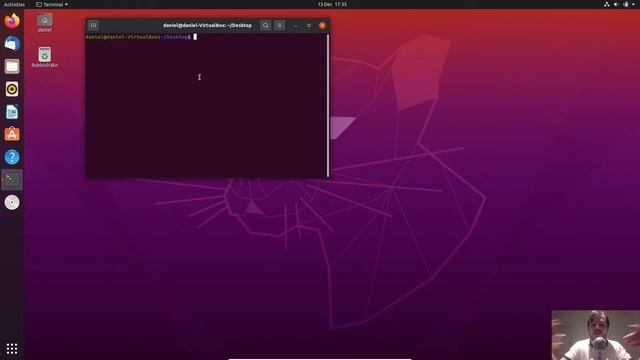Image resolution: width=640 pixels, height=360 pixels.
Task: Launch Thunderbird mail from the dock
Action: (x=12, y=43)
